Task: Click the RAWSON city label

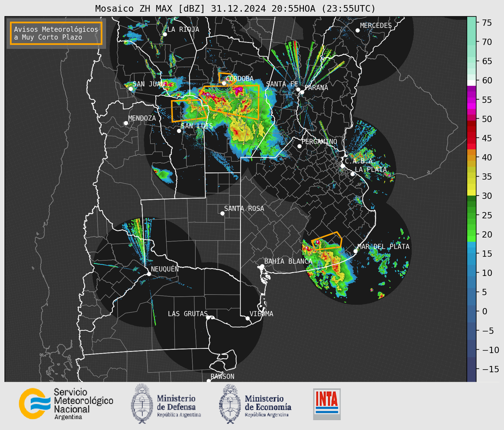Action: click(222, 376)
